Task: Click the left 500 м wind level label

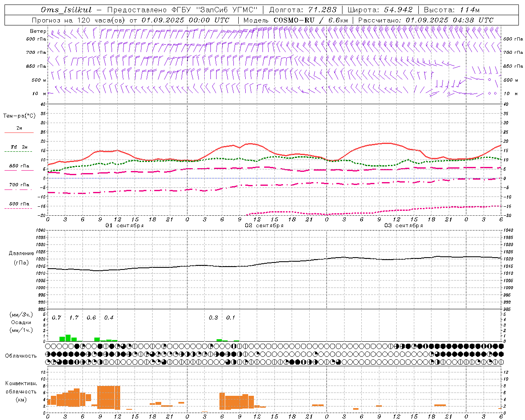Action: click(39, 80)
